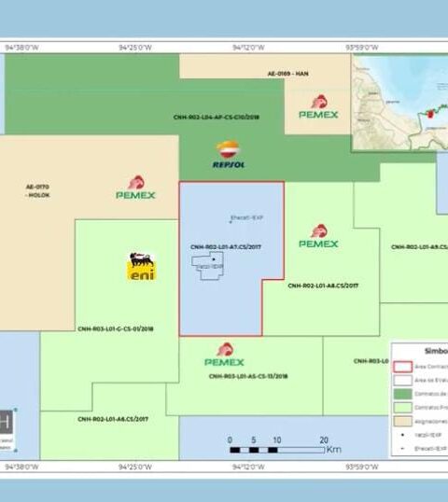The image size is (448, 502).
Task: Click the '20' mark on the scale bar
Action: pyautogui.click(x=324, y=440)
